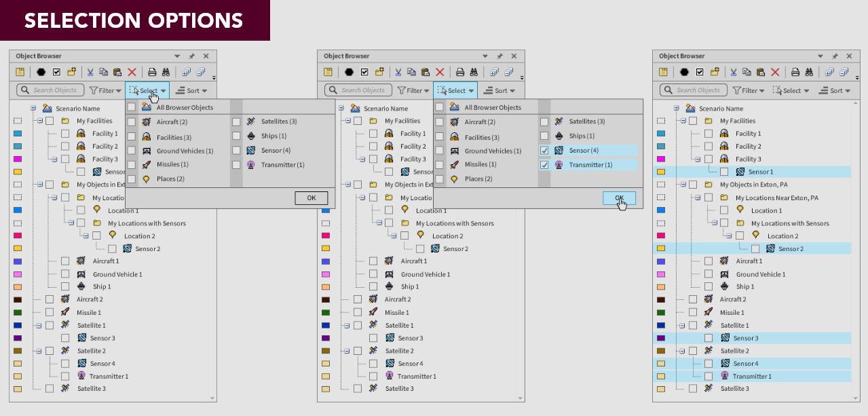Check Satellites (3) in left Select menu
868x416 pixels.
[x=236, y=122]
